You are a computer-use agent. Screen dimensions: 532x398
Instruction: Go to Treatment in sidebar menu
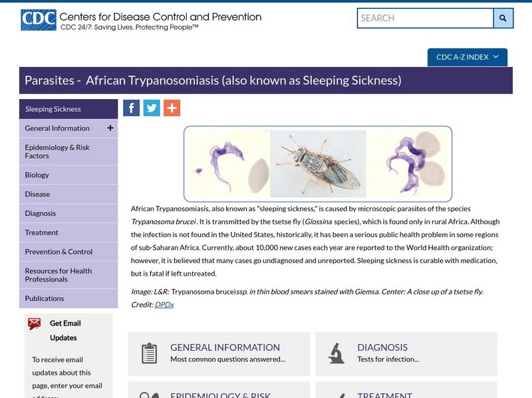(42, 233)
